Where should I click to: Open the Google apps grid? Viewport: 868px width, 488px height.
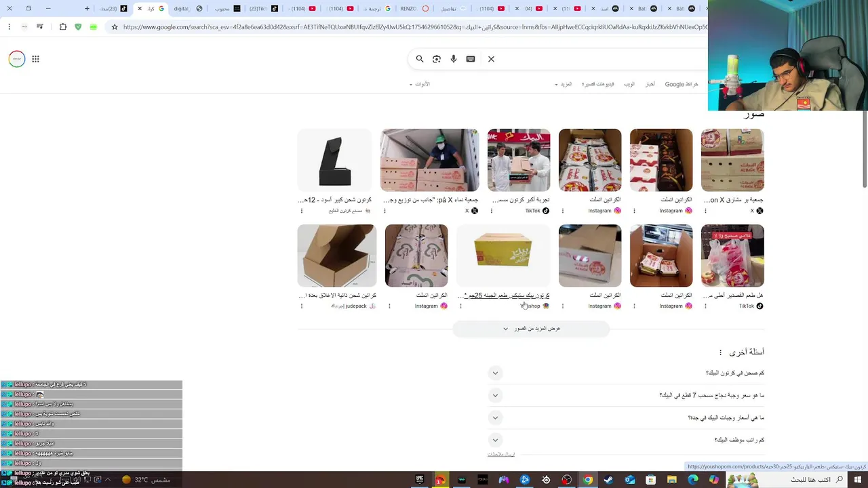pyautogui.click(x=35, y=59)
